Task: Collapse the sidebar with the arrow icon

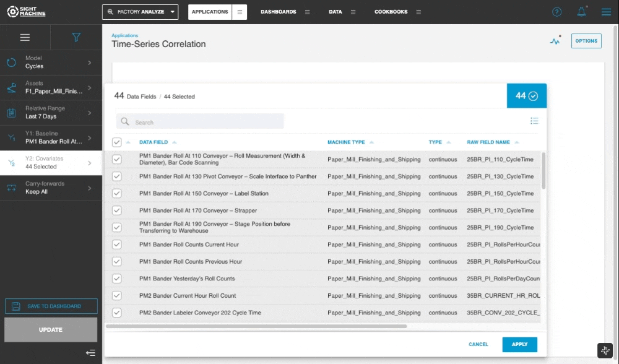Action: pyautogui.click(x=90, y=353)
